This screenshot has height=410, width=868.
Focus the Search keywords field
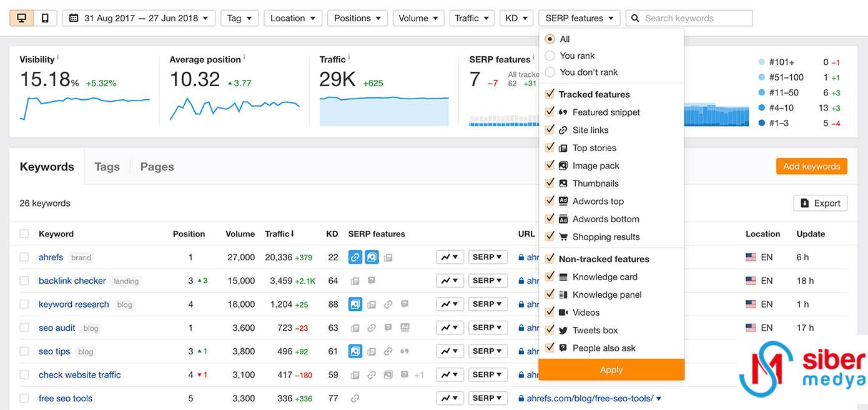pos(689,18)
